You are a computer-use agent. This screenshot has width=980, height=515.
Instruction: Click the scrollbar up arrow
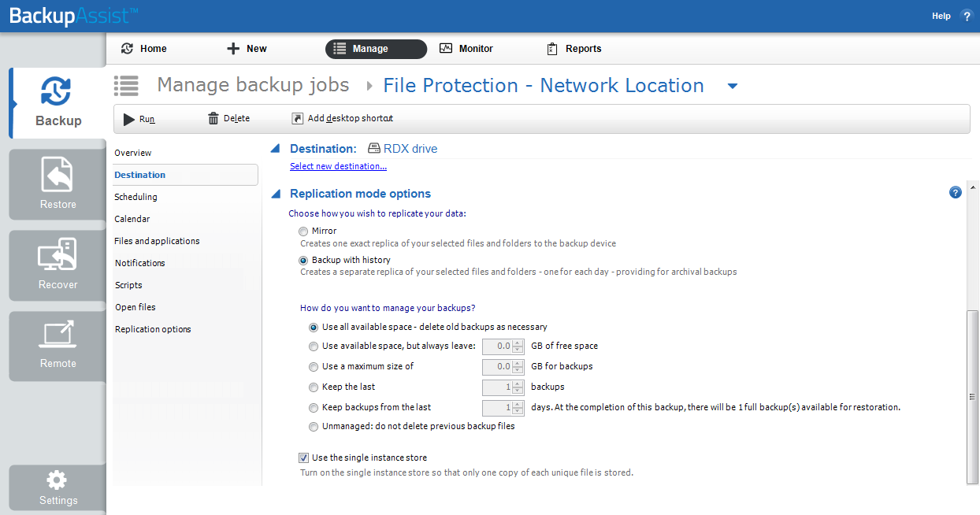(972, 187)
